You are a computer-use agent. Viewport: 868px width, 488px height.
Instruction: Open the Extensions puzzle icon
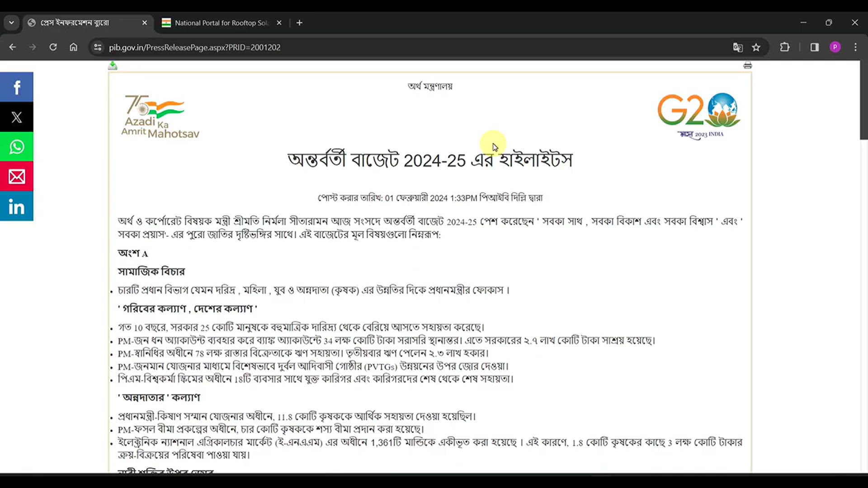pyautogui.click(x=785, y=47)
